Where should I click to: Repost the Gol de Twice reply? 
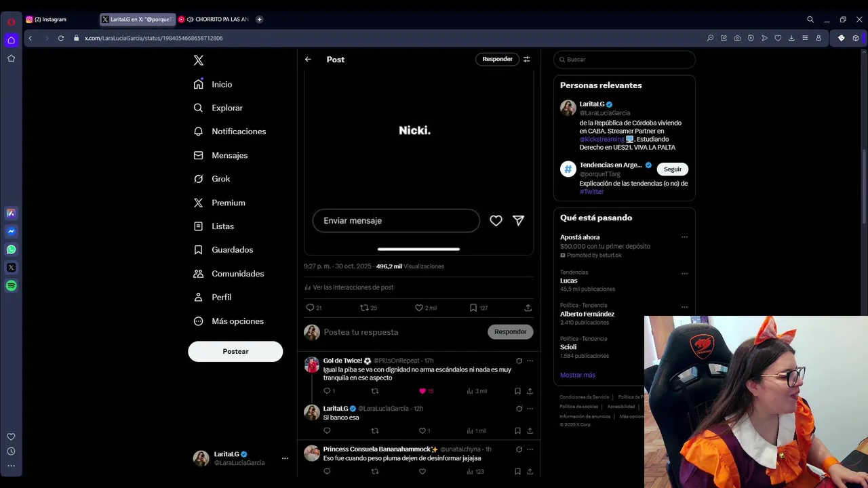(x=375, y=391)
